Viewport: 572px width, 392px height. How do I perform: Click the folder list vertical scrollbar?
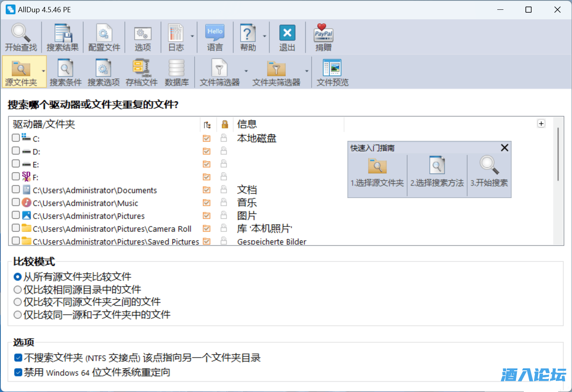pyautogui.click(x=558, y=155)
